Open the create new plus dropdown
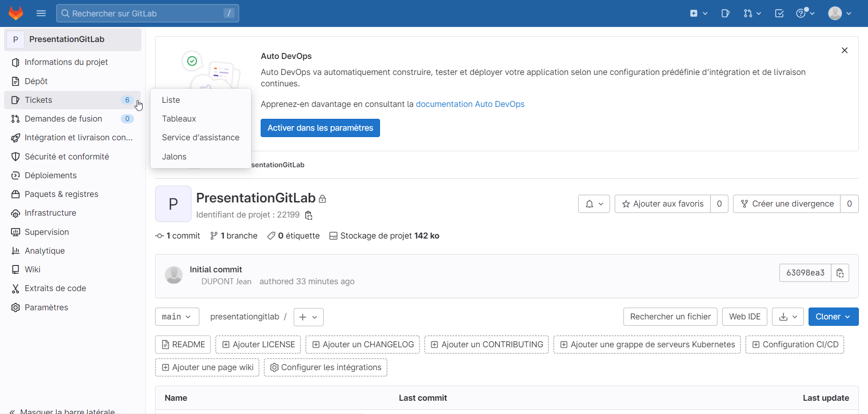Image resolution: width=868 pixels, height=414 pixels. (x=698, y=13)
